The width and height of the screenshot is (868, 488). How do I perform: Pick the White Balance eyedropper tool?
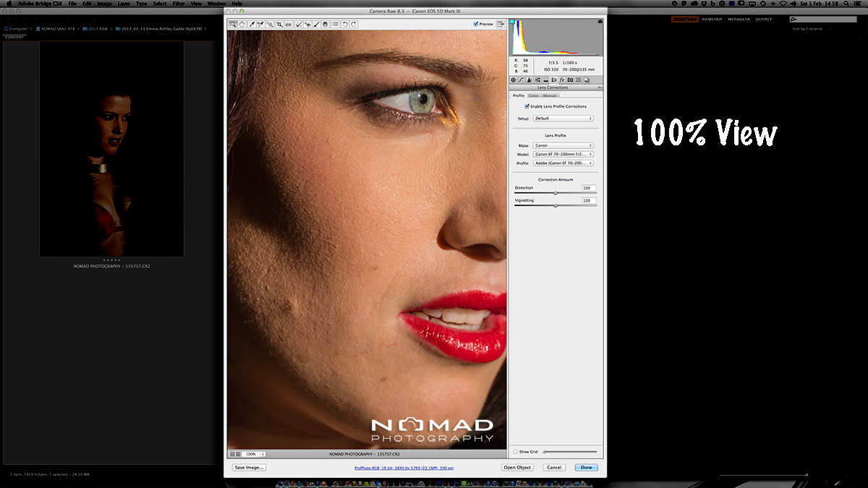click(252, 24)
